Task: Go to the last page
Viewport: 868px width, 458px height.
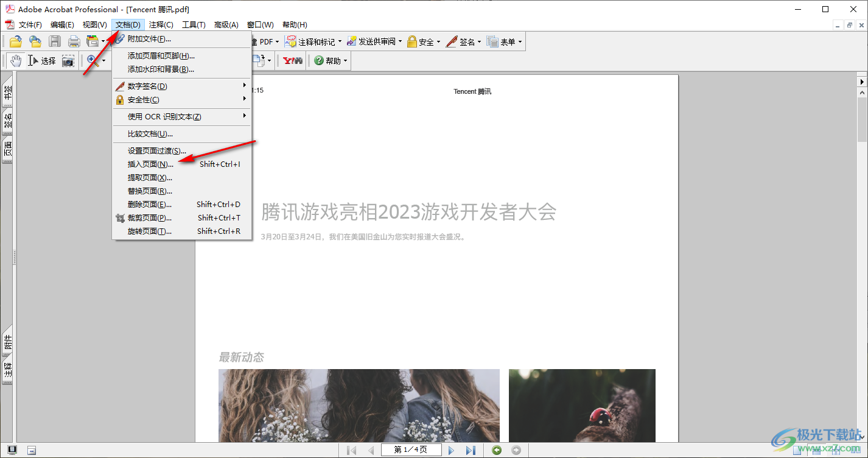Action: pos(471,450)
